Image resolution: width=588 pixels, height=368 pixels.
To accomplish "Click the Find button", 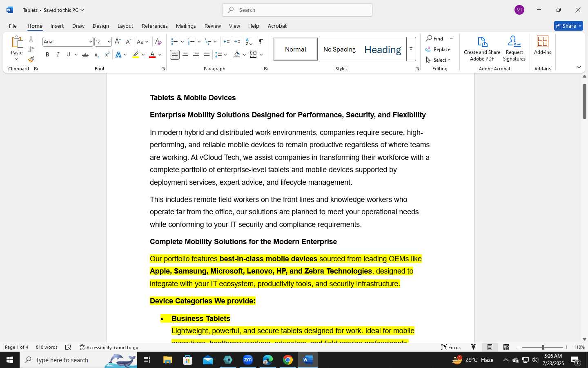I will coord(434,38).
